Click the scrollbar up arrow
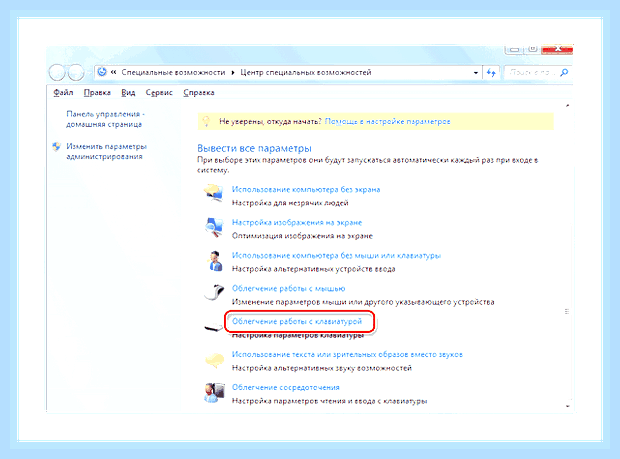 point(567,106)
